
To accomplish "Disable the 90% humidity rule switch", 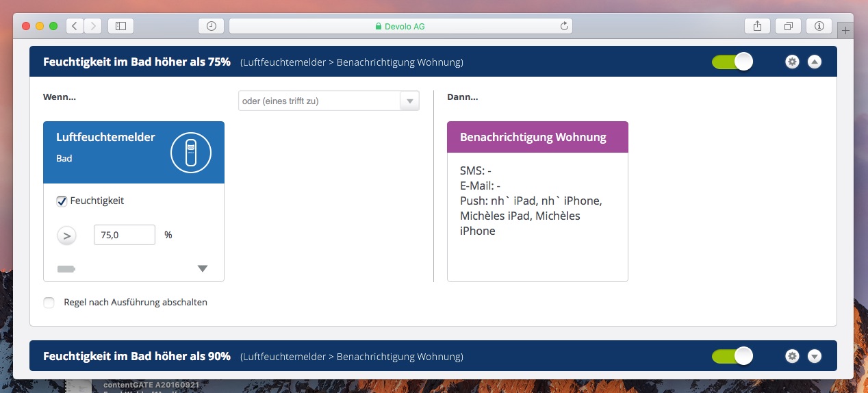I will (x=732, y=356).
